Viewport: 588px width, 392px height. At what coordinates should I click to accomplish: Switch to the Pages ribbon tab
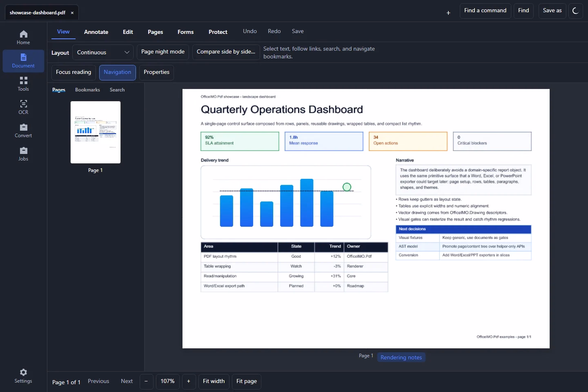(x=155, y=32)
